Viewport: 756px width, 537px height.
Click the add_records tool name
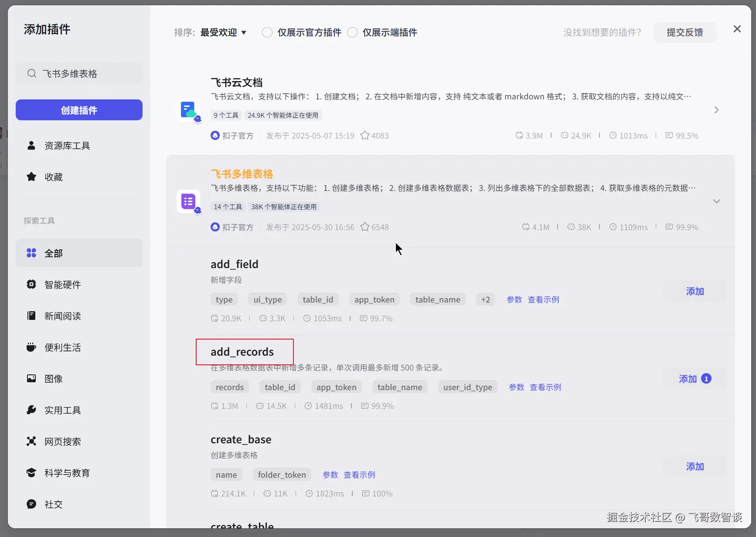pos(242,352)
